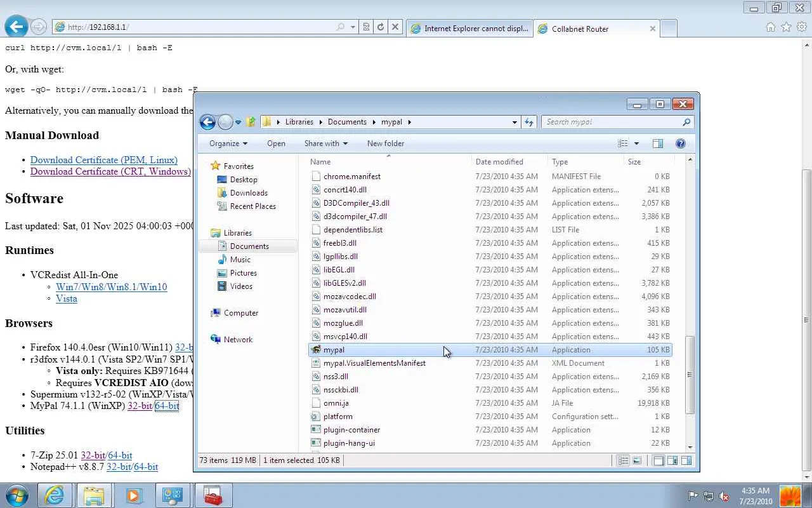812x508 pixels.
Task: Refresh the mypal folder address bar
Action: coord(529,122)
